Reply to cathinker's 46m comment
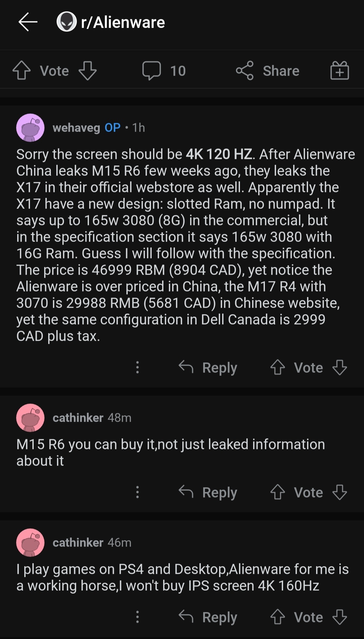The image size is (364, 639). [x=208, y=617]
